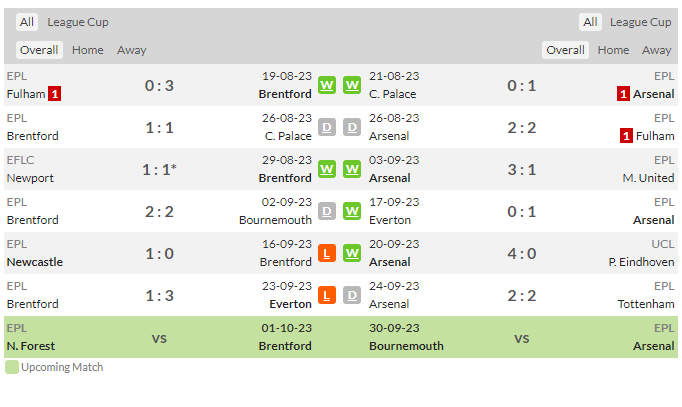Image resolution: width=682 pixels, height=407 pixels.
Task: Open the Arsenal 3:1 M. United score
Action: point(522,170)
